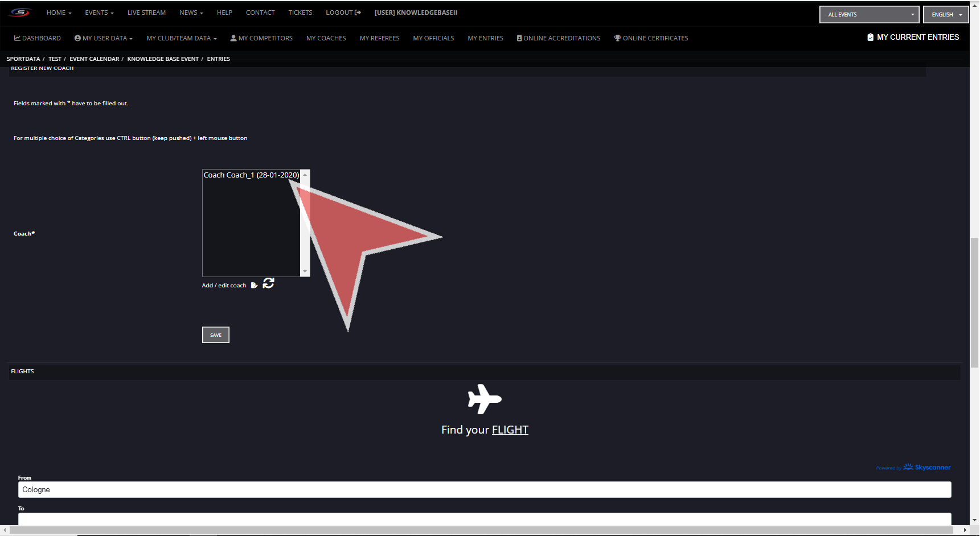
Task: Click the Save button
Action: point(216,335)
